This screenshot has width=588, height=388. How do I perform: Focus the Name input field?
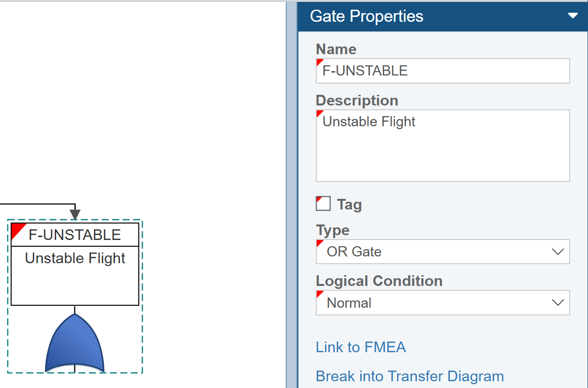click(x=442, y=71)
